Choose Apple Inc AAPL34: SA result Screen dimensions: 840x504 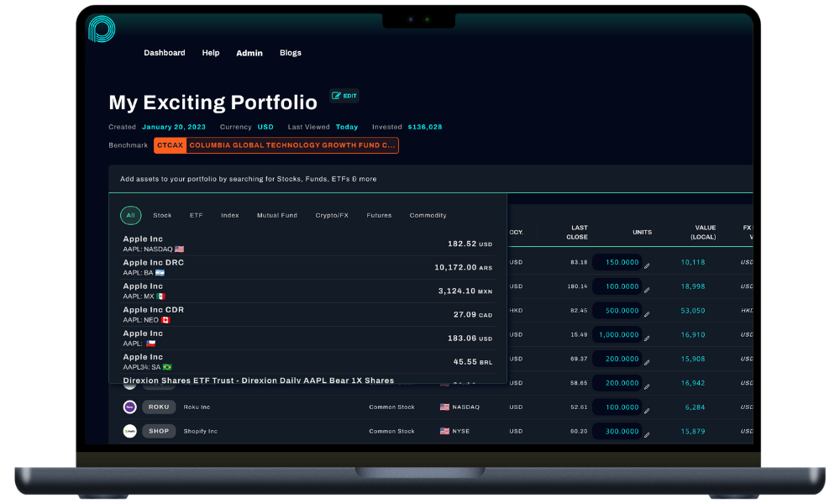click(x=307, y=361)
